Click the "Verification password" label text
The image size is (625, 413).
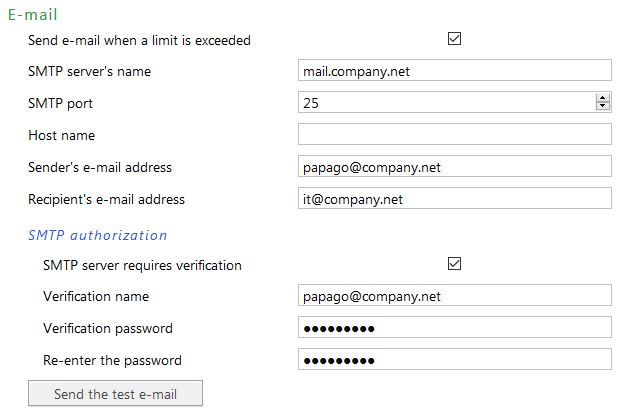[x=108, y=328]
